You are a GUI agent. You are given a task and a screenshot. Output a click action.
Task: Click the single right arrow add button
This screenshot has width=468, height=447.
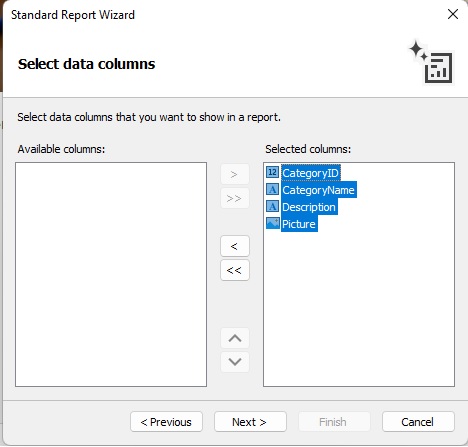pos(235,174)
